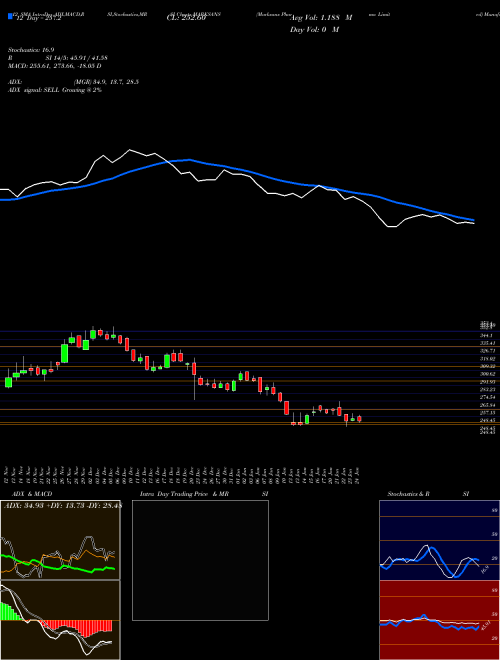Image resolution: width=500 pixels, height=660 pixels.
Task: Select the Stochastics: 16.9 reading
Action: coord(31,50)
